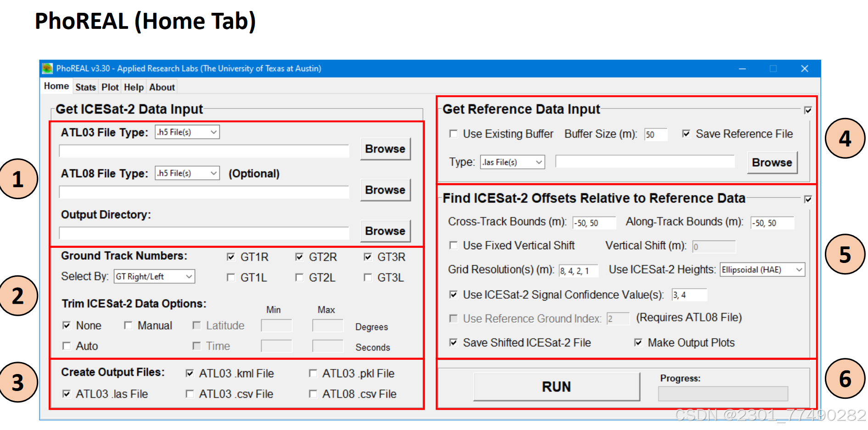The width and height of the screenshot is (868, 430).
Task: Browse for the Output Directory
Action: (x=385, y=231)
